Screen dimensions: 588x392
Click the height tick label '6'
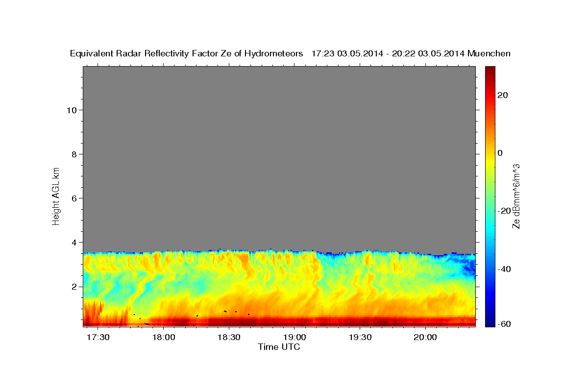pos(74,198)
